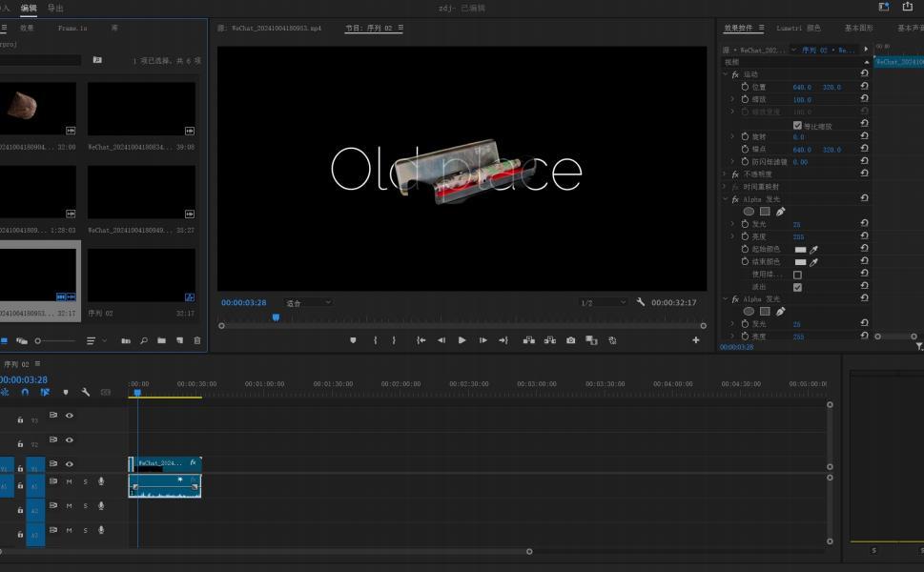
Task: Enable voice-over record on A1
Action: (101, 481)
